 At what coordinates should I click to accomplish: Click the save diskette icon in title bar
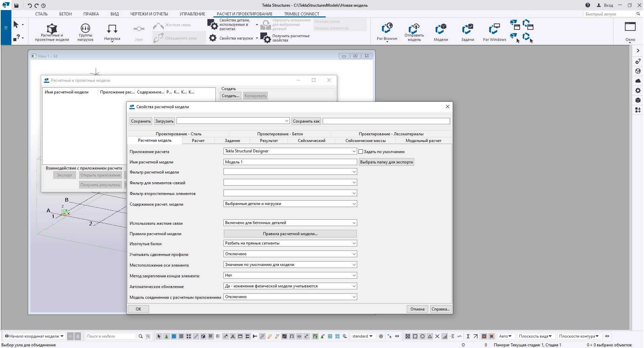click(x=16, y=5)
